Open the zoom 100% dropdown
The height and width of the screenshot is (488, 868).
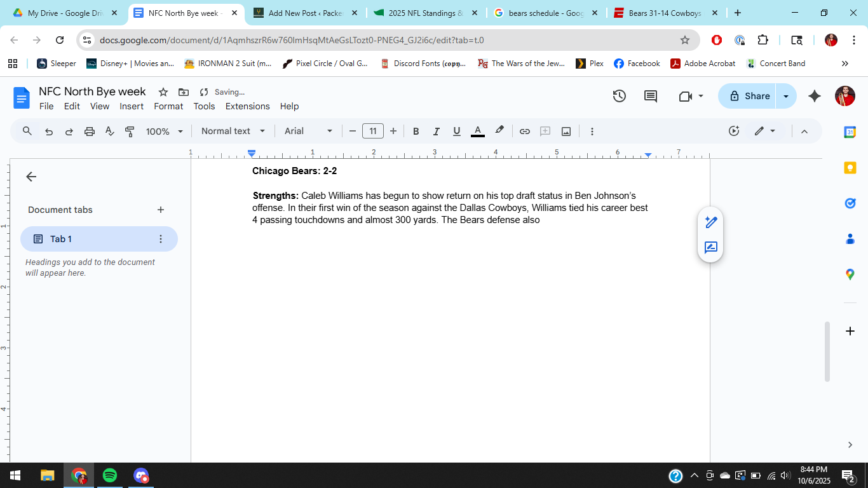[164, 132]
